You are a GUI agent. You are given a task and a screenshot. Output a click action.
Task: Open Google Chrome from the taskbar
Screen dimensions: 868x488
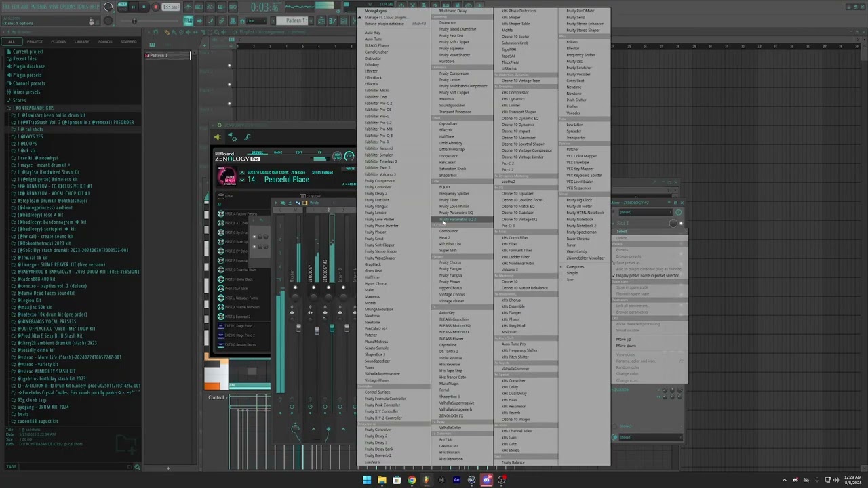(x=412, y=480)
